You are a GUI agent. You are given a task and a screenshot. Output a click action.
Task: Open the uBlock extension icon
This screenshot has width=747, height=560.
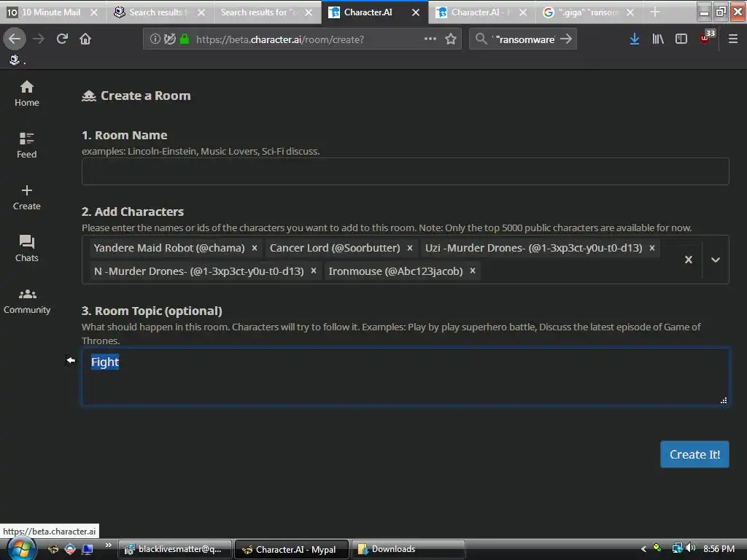click(706, 38)
